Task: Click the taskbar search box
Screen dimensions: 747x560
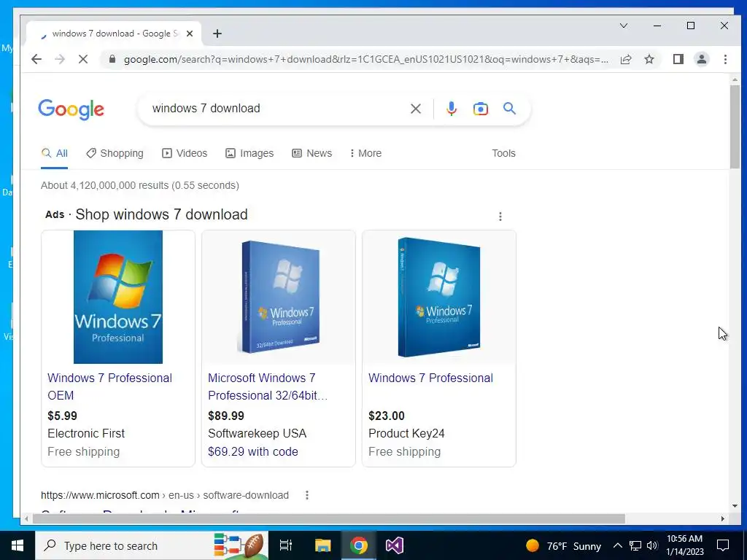Action: [152, 545]
